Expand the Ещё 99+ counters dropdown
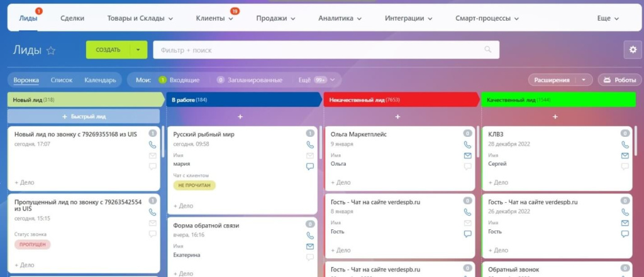This screenshot has height=277, width=644. coord(319,80)
